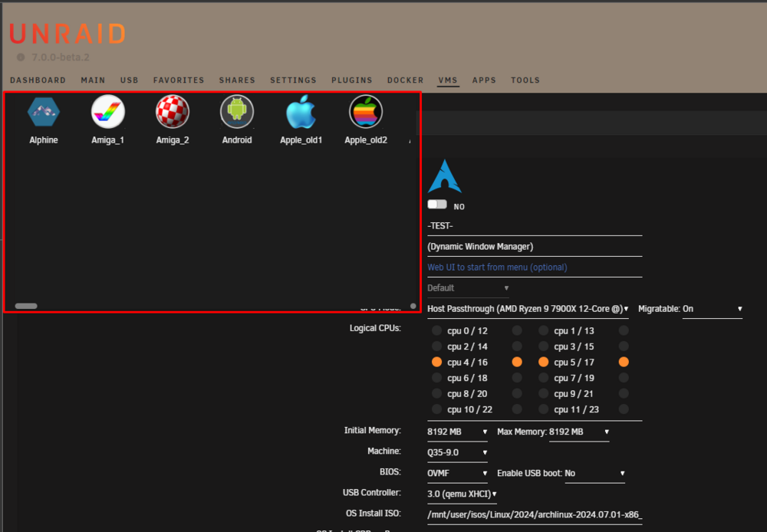
Task: Click the -TEST- name field
Action: (x=535, y=226)
